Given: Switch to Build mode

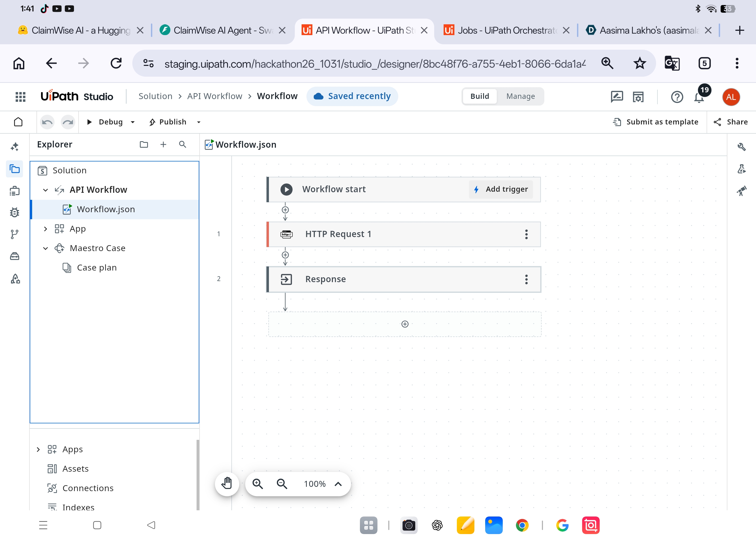Looking at the screenshot, I should (x=480, y=96).
